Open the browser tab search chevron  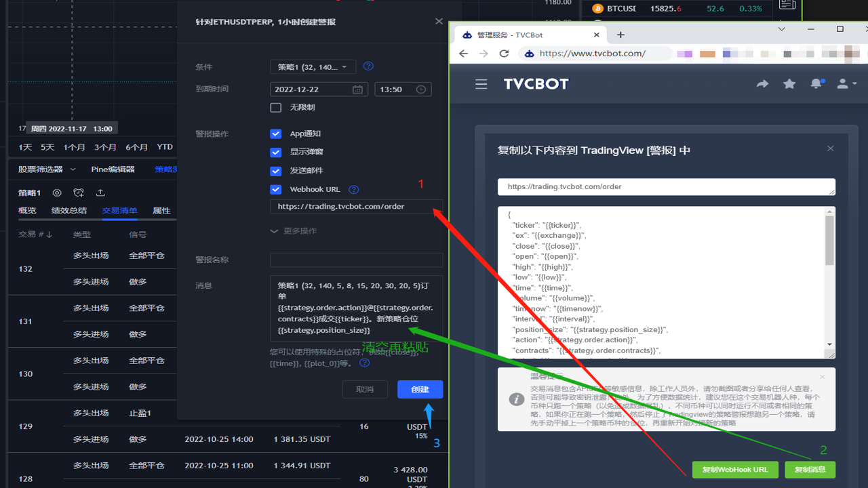click(782, 29)
